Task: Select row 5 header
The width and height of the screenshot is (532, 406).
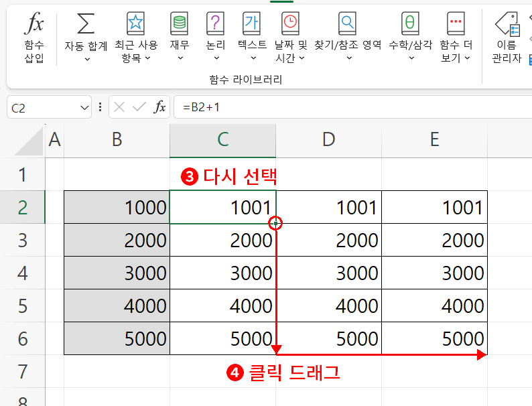Action: (x=22, y=306)
